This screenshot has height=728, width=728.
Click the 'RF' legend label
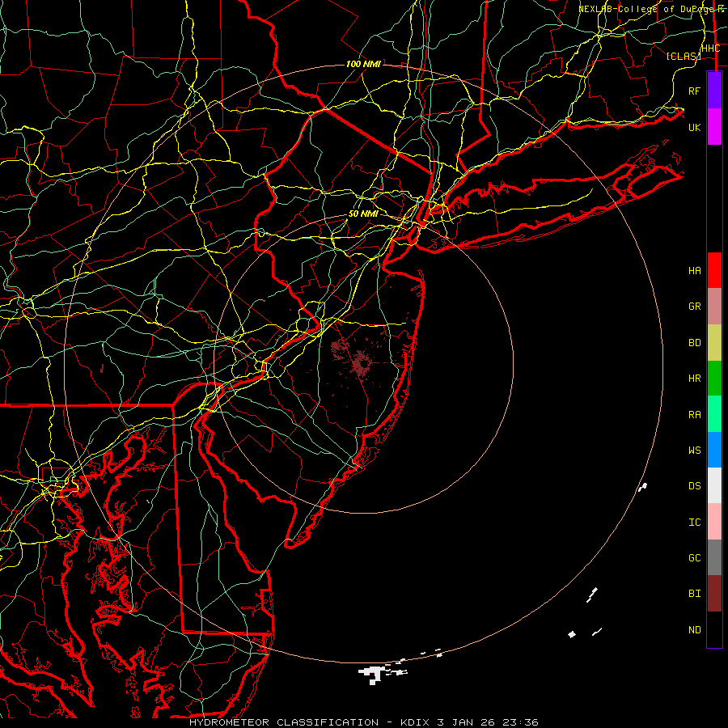694,91
